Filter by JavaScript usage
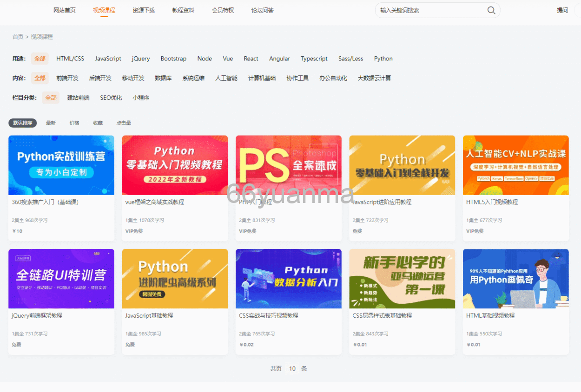 pyautogui.click(x=108, y=59)
